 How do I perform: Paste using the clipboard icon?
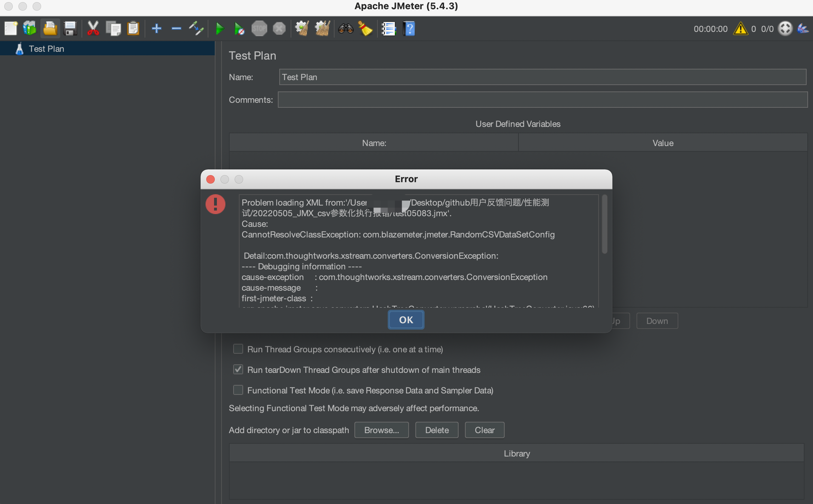tap(133, 28)
